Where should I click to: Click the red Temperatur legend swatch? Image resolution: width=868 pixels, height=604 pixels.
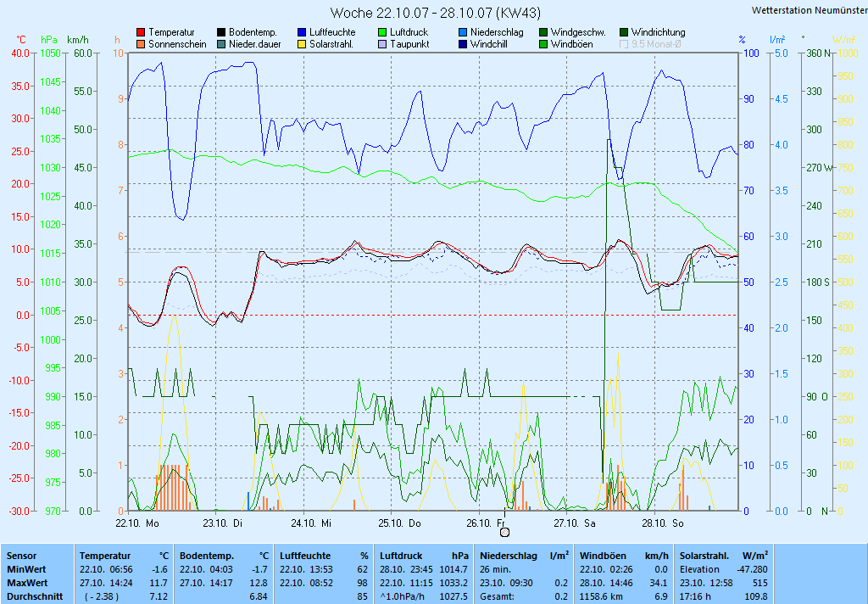click(x=141, y=32)
